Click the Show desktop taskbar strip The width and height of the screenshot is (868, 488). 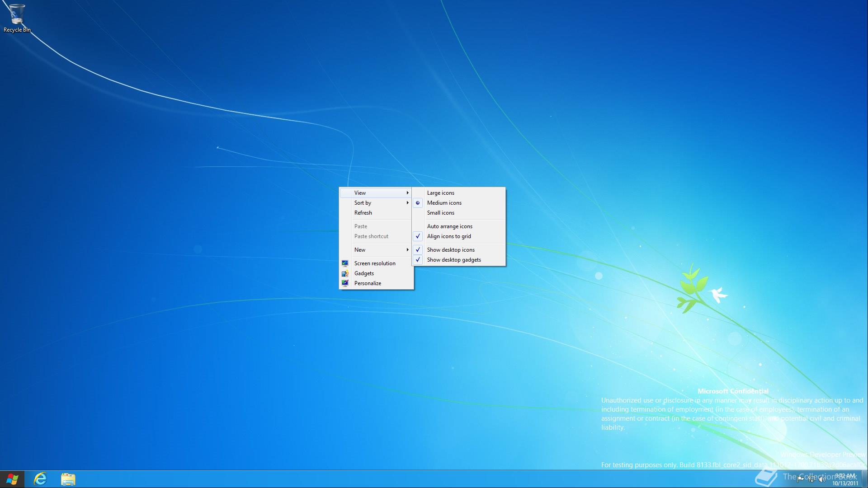[x=864, y=479]
